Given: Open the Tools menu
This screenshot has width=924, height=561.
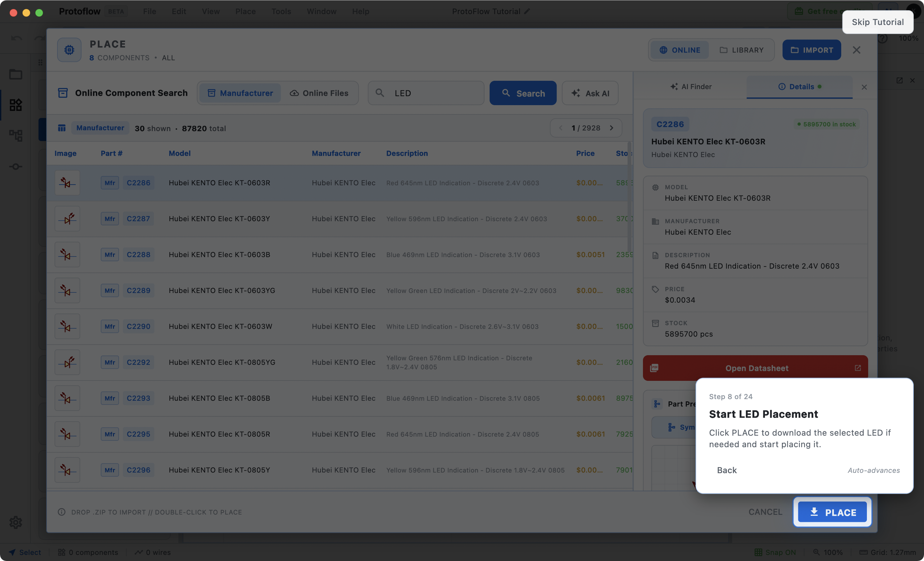Looking at the screenshot, I should pos(281,11).
